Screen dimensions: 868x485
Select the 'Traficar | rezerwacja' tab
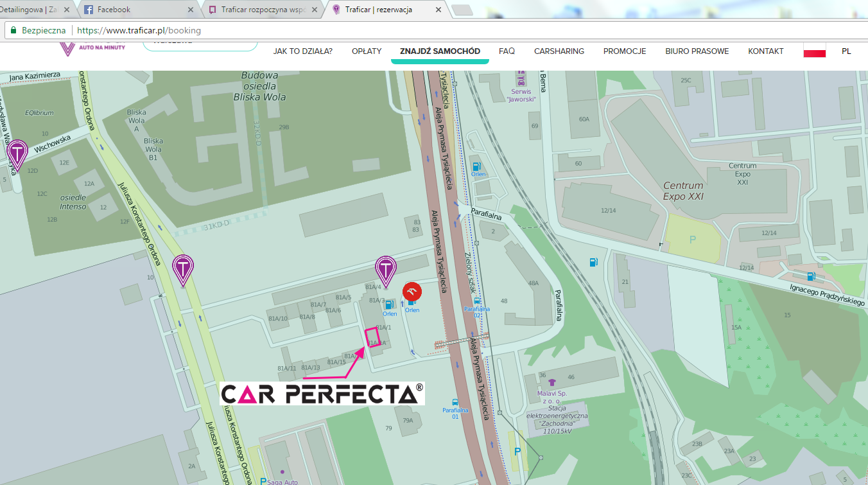[385, 10]
